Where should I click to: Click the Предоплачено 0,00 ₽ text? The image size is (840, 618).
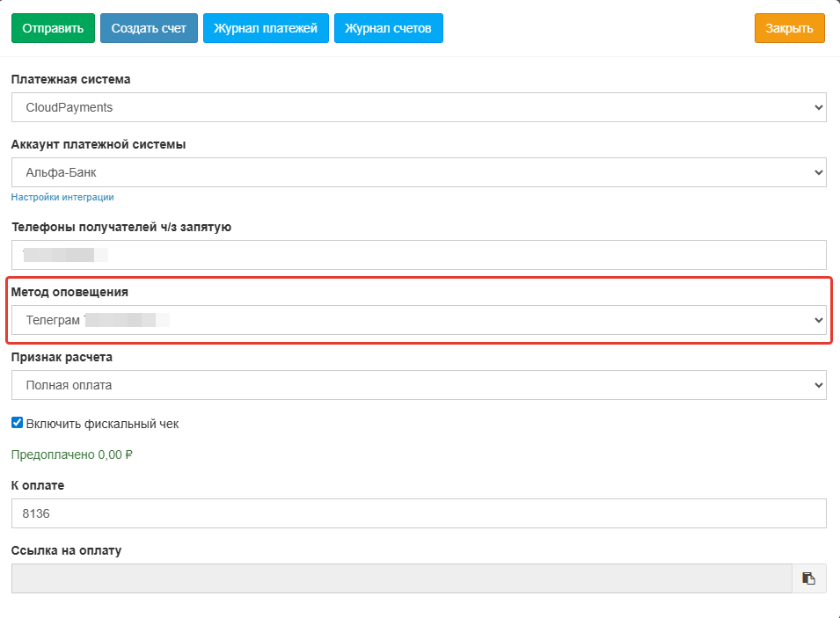pyautogui.click(x=71, y=454)
